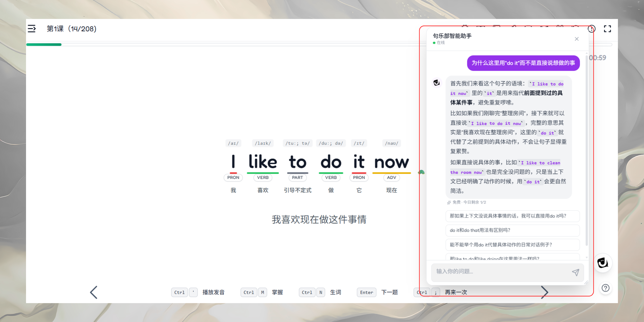Click the 下一题 Enter label
This screenshot has height=322, width=644.
389,292
